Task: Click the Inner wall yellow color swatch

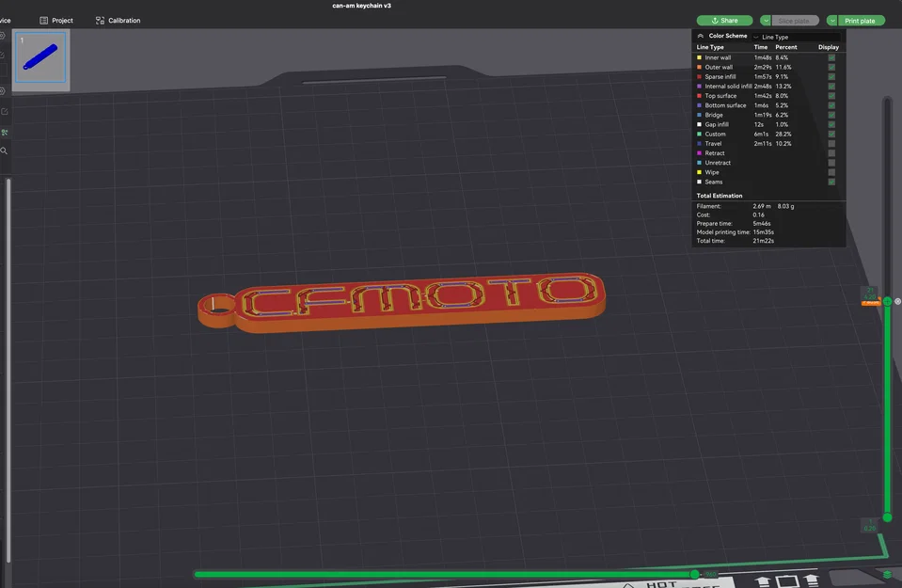Action: tap(700, 57)
